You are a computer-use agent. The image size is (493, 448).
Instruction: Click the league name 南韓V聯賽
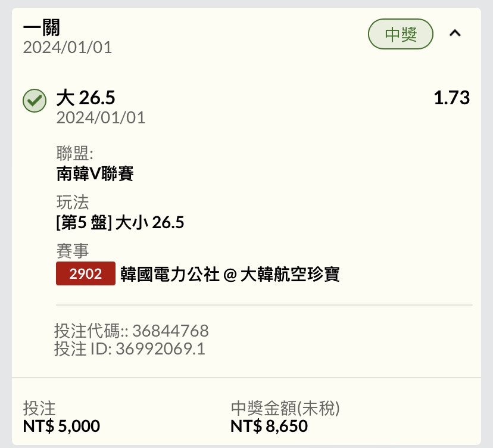95,174
